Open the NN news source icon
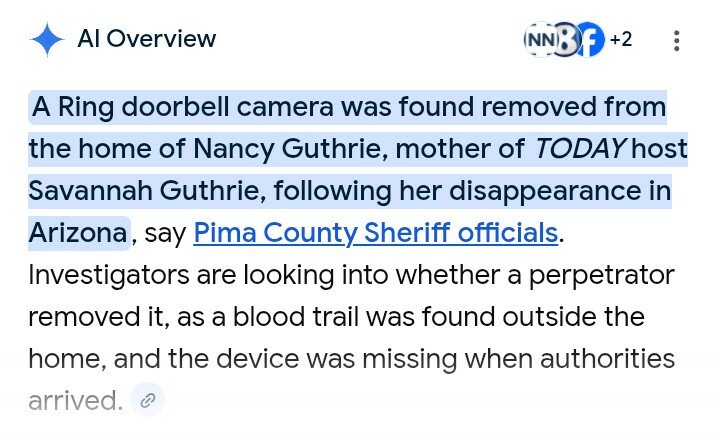Screen dimensions: 720x434 pyautogui.click(x=538, y=40)
